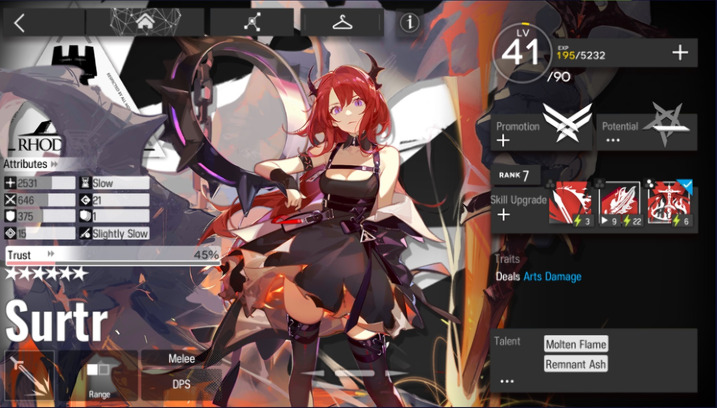The image size is (717, 408).
Task: Click the Arts Damage trait link
Action: (x=552, y=277)
